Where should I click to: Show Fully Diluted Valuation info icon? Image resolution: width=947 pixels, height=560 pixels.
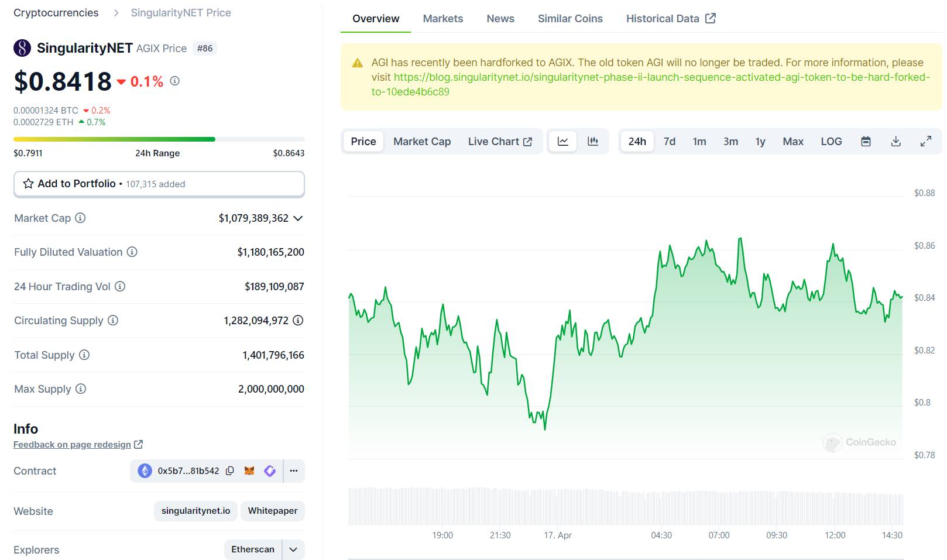point(132,252)
